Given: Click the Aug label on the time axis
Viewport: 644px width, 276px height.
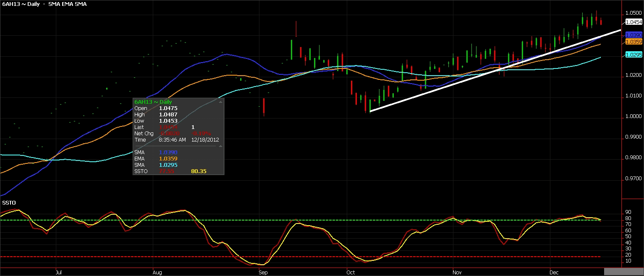Looking at the screenshot, I should click(x=157, y=272).
